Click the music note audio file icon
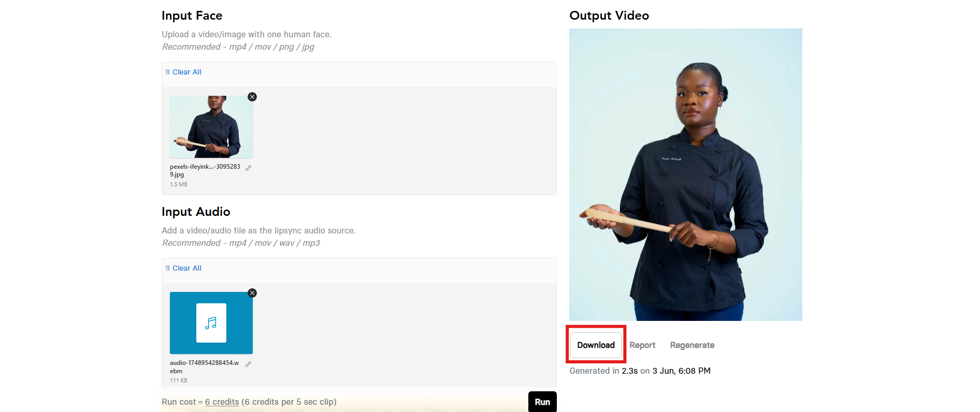 (211, 323)
